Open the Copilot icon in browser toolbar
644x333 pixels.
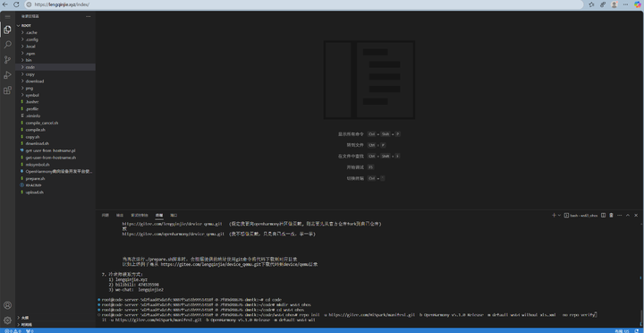point(638,4)
